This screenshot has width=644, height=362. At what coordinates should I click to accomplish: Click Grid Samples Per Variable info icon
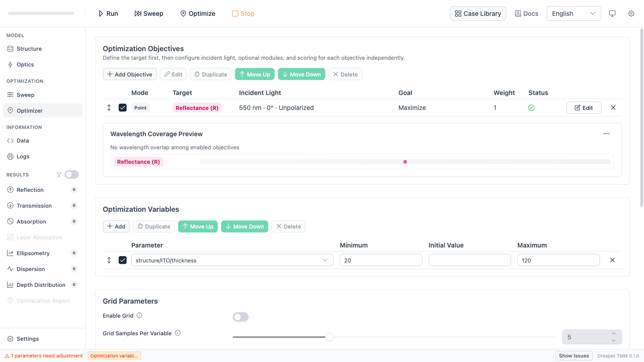point(178,333)
